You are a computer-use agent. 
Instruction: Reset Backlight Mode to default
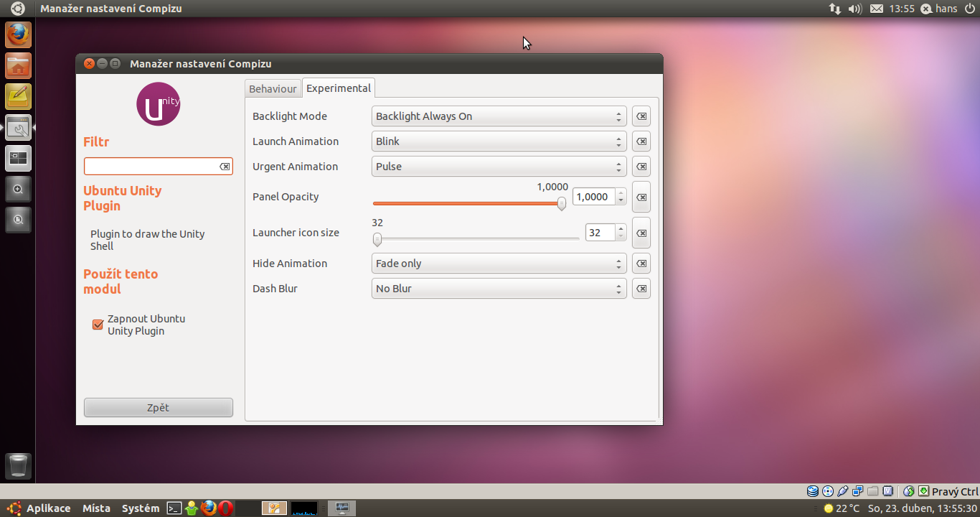[x=641, y=116]
